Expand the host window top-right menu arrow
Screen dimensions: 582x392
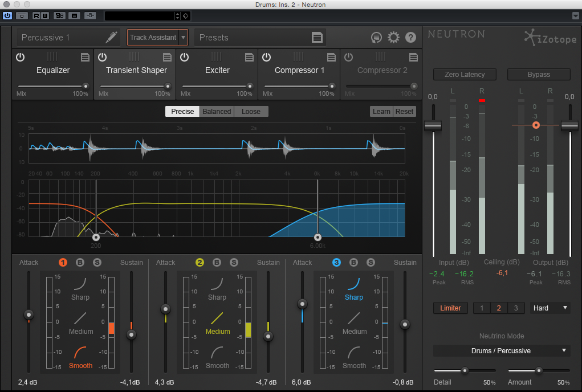575,15
